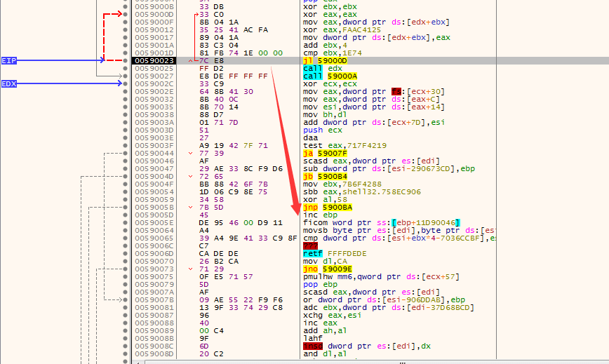
Task: Click the jump-down chevron beside 7B 5D bytes
Action: 190,207
